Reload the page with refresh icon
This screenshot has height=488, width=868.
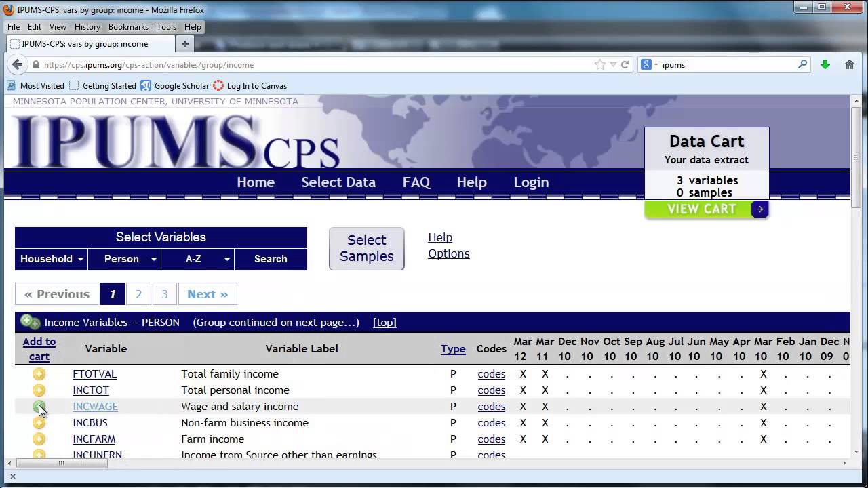(x=625, y=65)
